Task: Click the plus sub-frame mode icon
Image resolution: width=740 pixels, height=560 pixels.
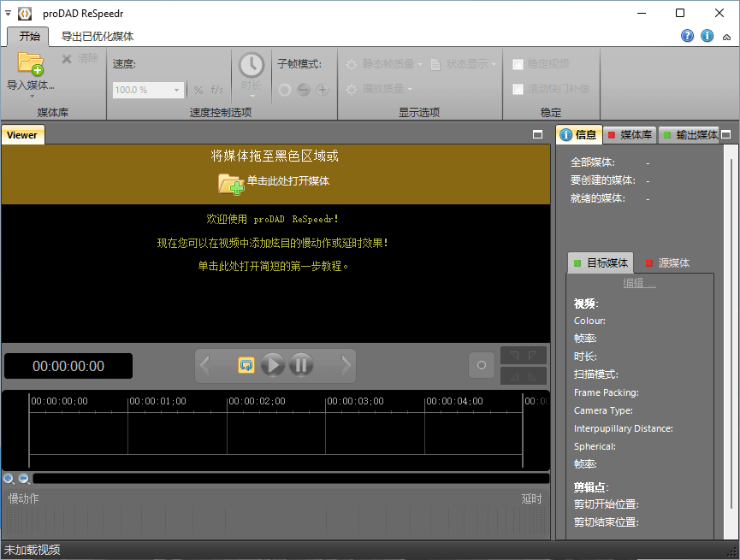Action: pos(323,90)
